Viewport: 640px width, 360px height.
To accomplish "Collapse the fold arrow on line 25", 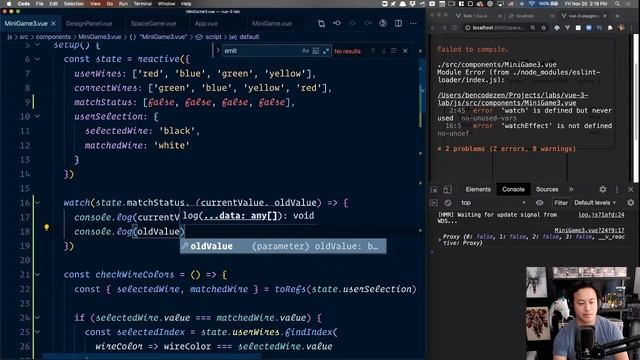I will click(38, 332).
